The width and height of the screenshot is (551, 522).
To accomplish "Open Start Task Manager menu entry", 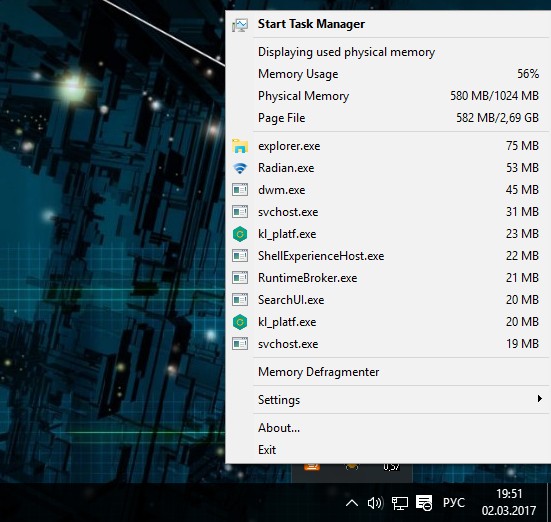I will (388, 24).
